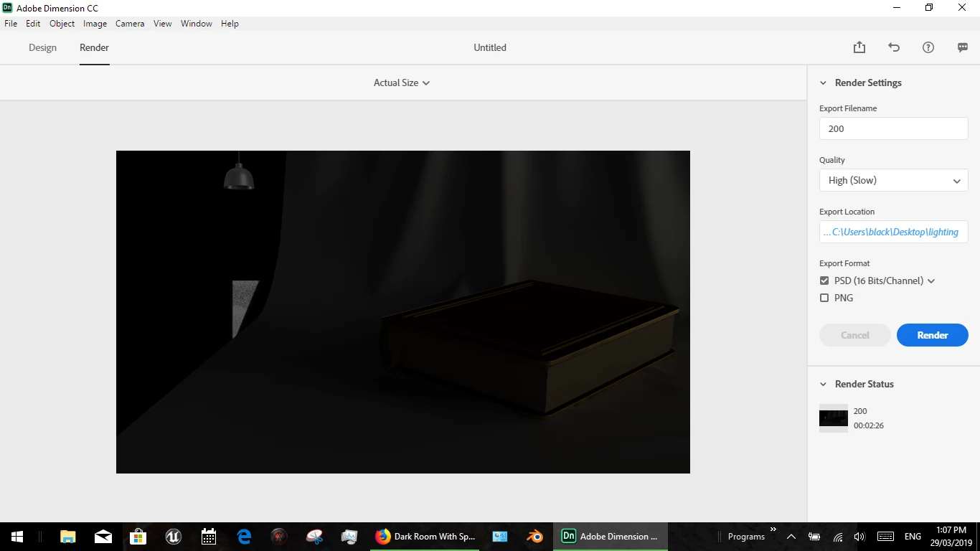Open Blender from taskbar
The width and height of the screenshot is (980, 551).
click(534, 536)
